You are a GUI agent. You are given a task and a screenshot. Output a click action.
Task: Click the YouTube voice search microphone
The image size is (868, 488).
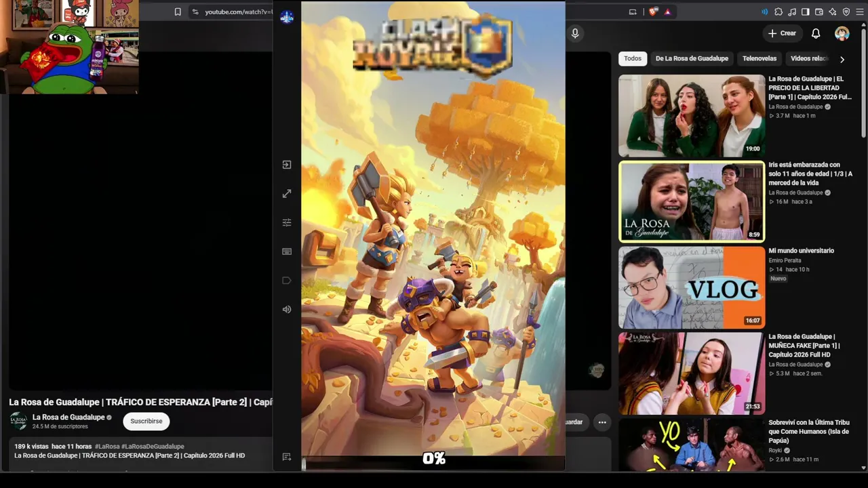[575, 33]
